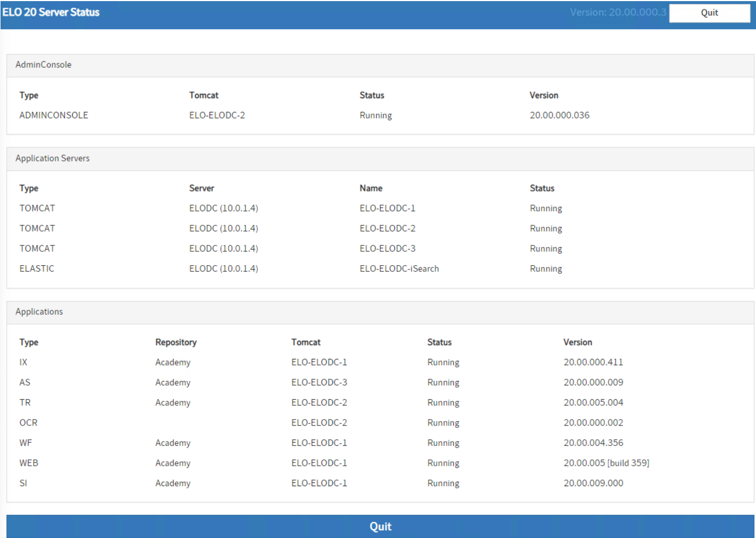Click the Quit button in the title bar

coord(709,13)
